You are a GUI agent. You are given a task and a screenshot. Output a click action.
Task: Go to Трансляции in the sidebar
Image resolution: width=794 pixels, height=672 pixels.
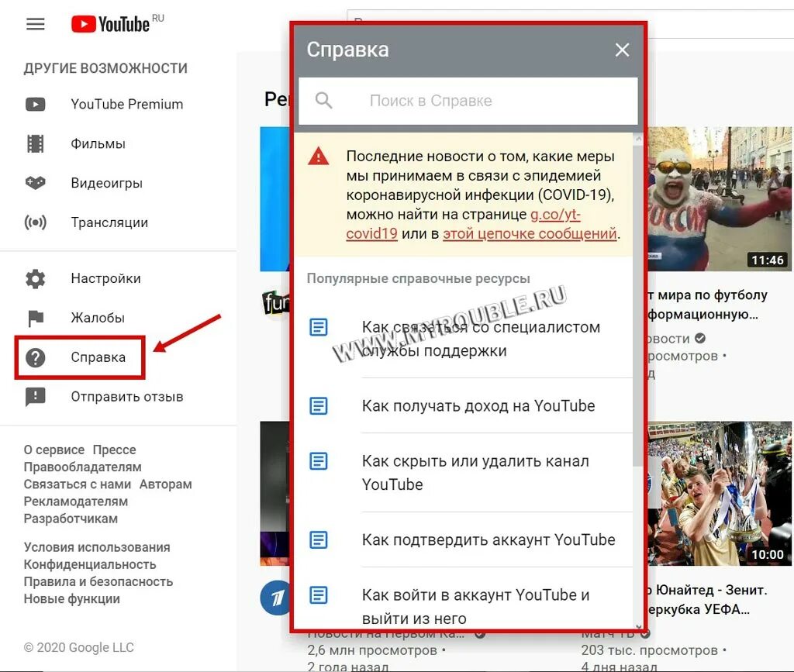point(118,222)
